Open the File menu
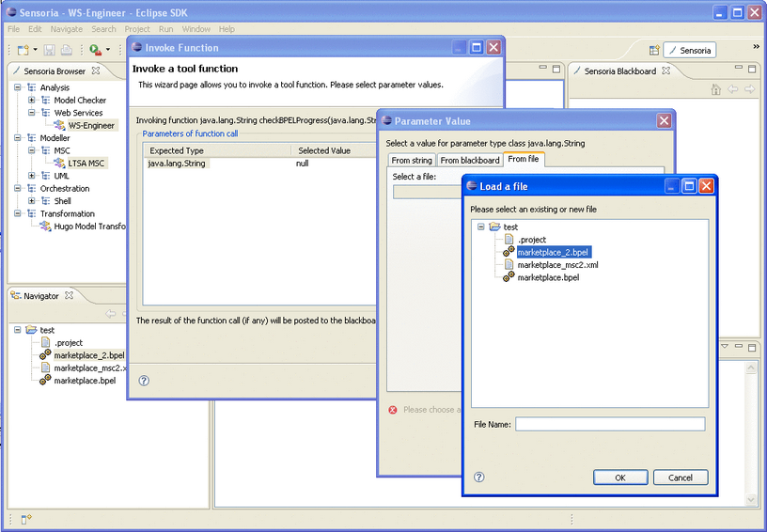767x532 pixels. [14, 29]
